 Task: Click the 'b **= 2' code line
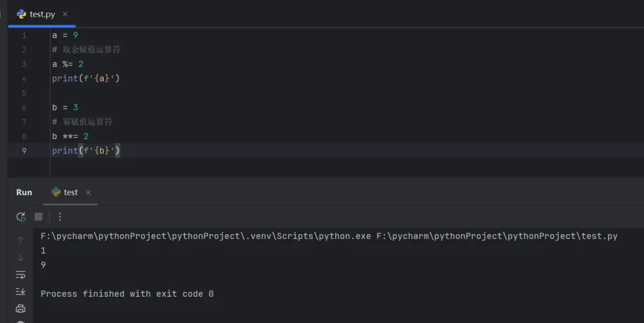[70, 136]
